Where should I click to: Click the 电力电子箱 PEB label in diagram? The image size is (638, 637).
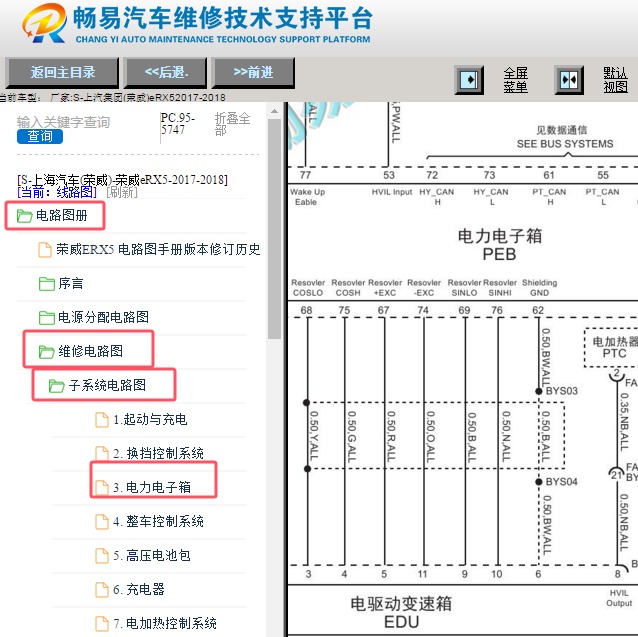pos(499,244)
